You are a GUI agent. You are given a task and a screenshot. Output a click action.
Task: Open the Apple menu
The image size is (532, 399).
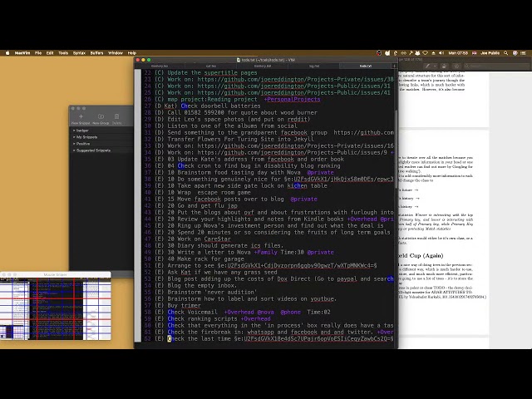pos(8,52)
